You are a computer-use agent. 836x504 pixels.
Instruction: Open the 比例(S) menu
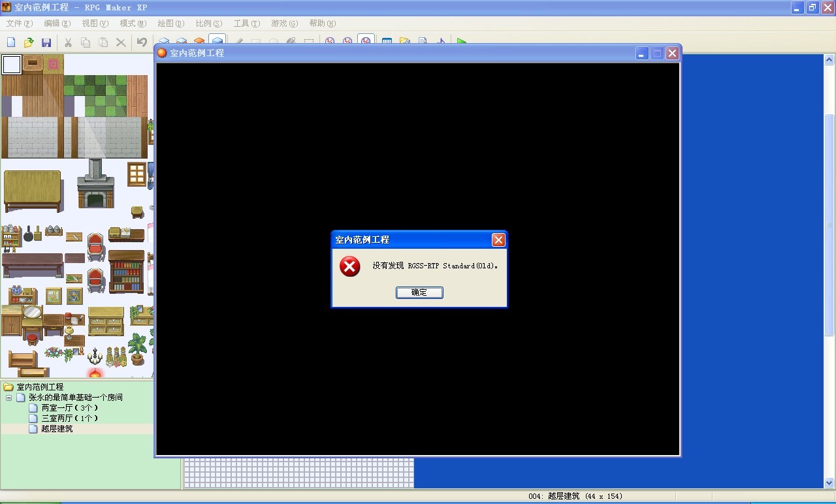click(209, 24)
